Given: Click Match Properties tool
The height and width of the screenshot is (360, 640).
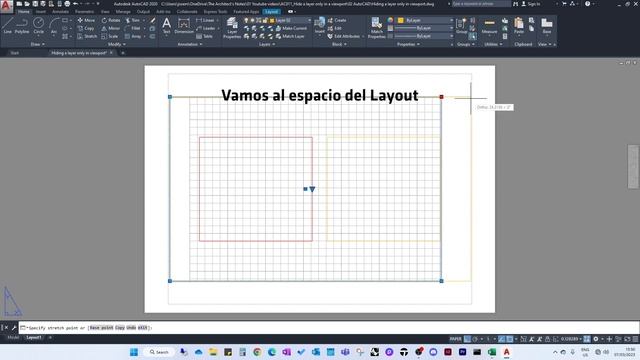Looking at the screenshot, I should pos(376,28).
